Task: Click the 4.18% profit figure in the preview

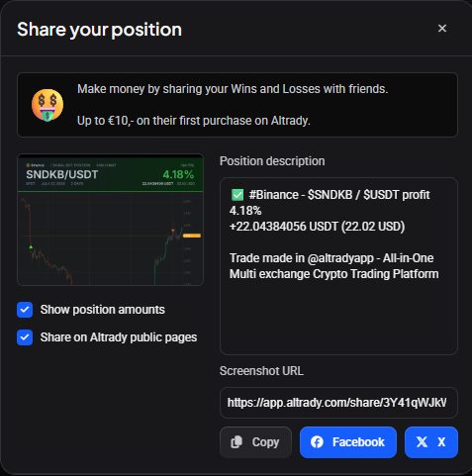Action: 178,174
